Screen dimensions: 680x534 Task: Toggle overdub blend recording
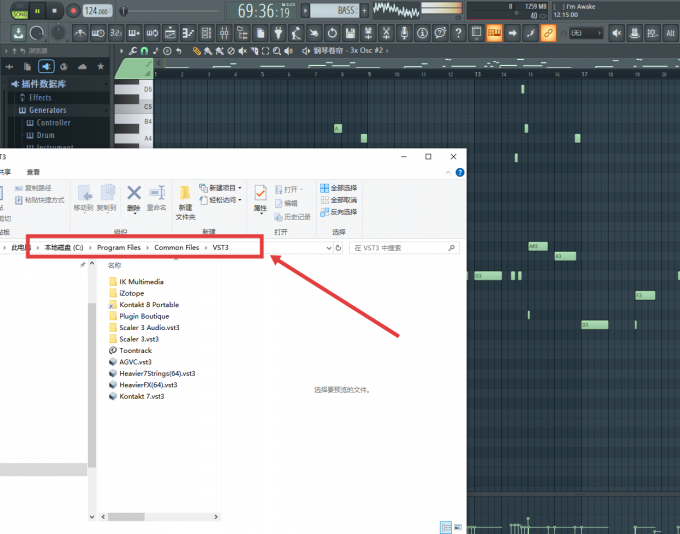coord(134,33)
